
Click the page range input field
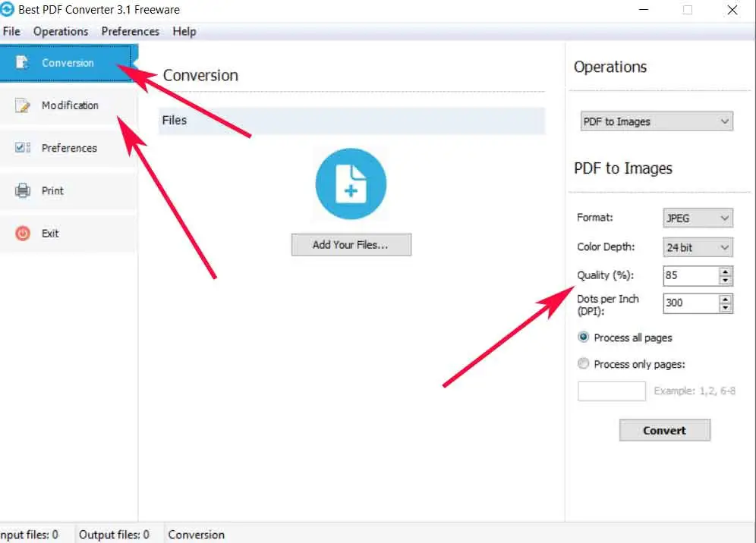[x=611, y=391]
